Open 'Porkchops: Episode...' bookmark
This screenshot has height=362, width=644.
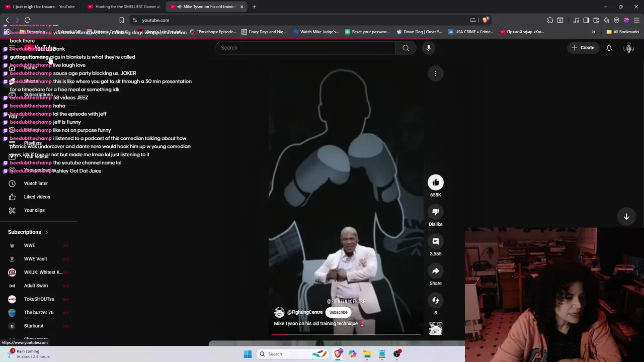pyautogui.click(x=213, y=32)
